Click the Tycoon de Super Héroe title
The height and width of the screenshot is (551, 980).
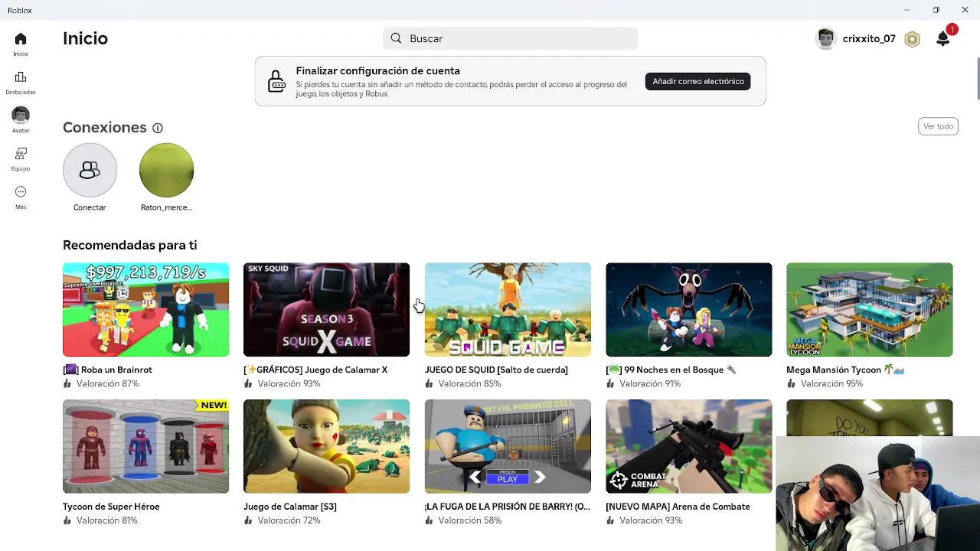111,507
